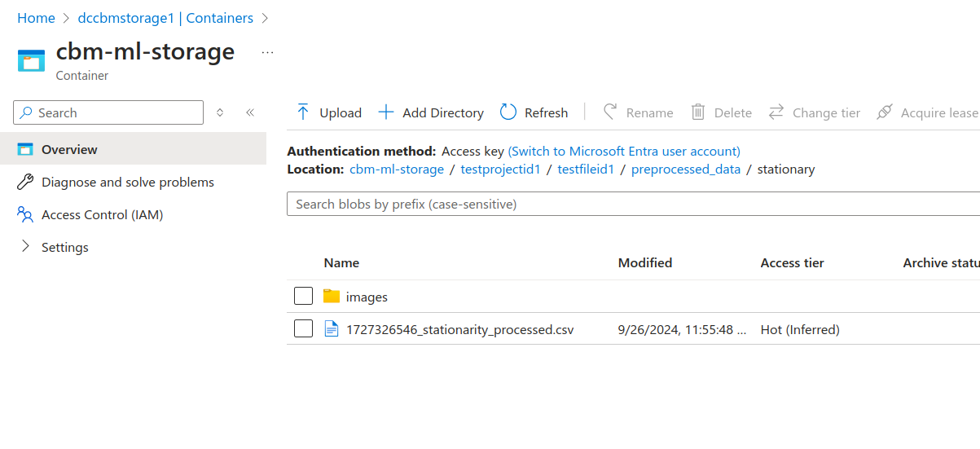Collapse the sidebar with double chevron
The height and width of the screenshot is (449, 980).
pyautogui.click(x=250, y=112)
